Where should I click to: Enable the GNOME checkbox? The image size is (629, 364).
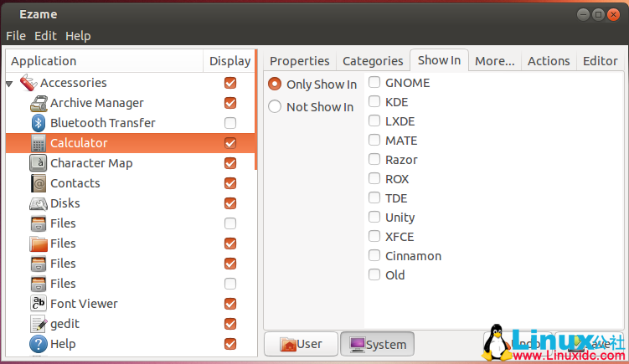coord(374,83)
